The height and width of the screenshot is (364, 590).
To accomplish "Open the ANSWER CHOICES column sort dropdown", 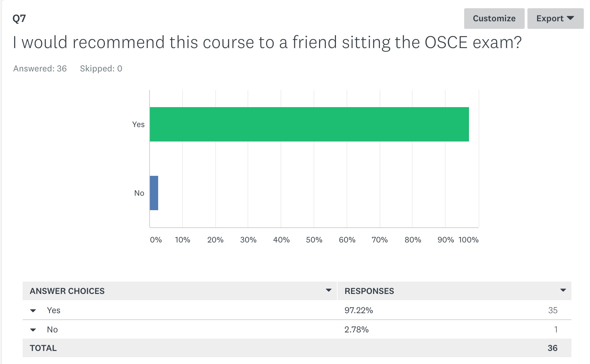I will point(328,291).
